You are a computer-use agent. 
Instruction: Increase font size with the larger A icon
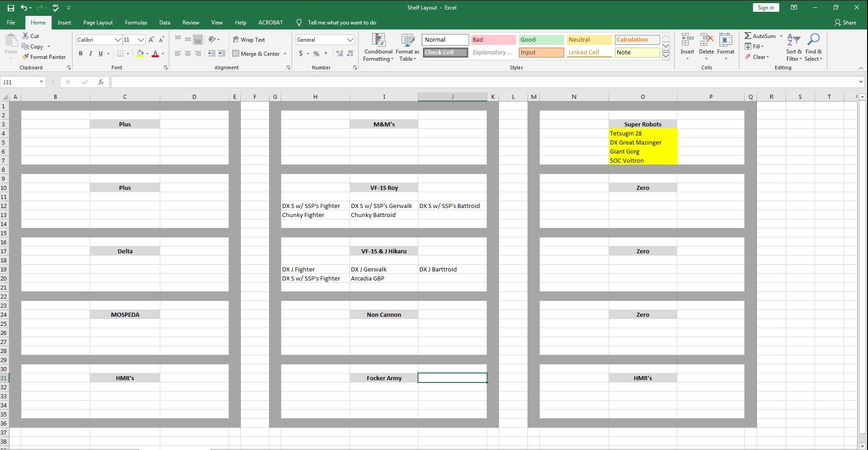(x=151, y=40)
